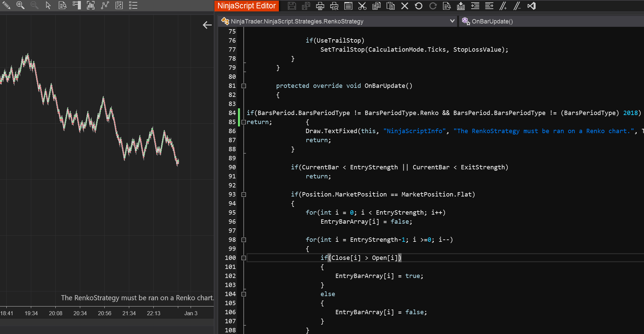Click the comment selected lines icon

(503, 6)
